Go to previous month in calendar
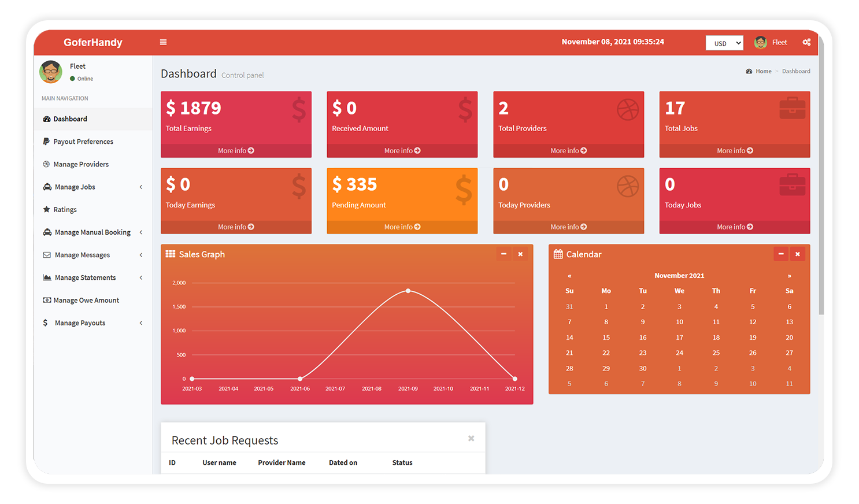This screenshot has width=859, height=504. coord(569,276)
